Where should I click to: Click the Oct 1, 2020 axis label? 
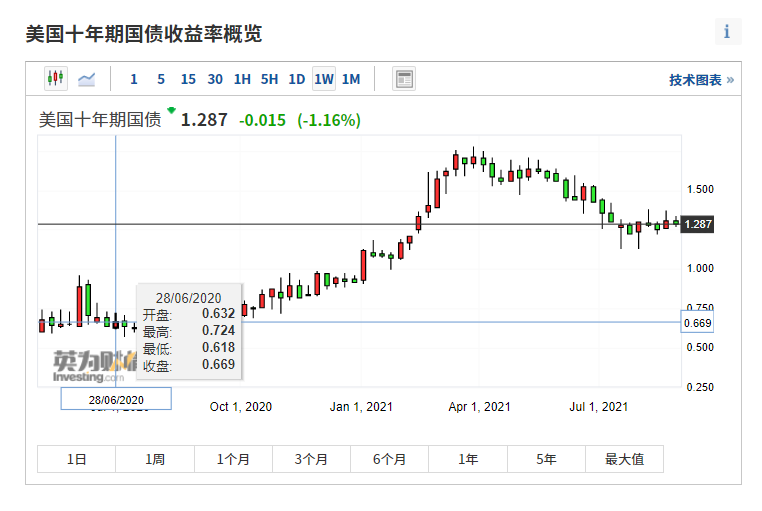(x=241, y=407)
